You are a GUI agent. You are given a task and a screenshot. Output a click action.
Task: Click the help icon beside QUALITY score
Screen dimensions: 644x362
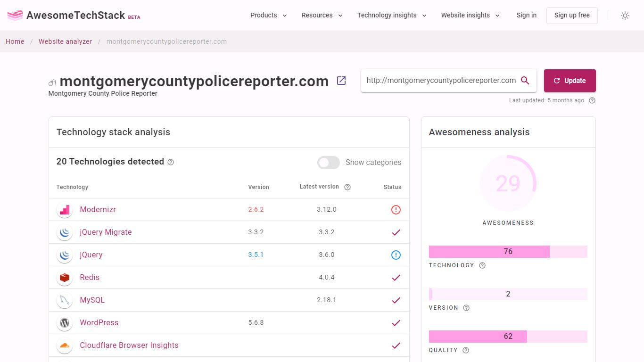coord(466,350)
